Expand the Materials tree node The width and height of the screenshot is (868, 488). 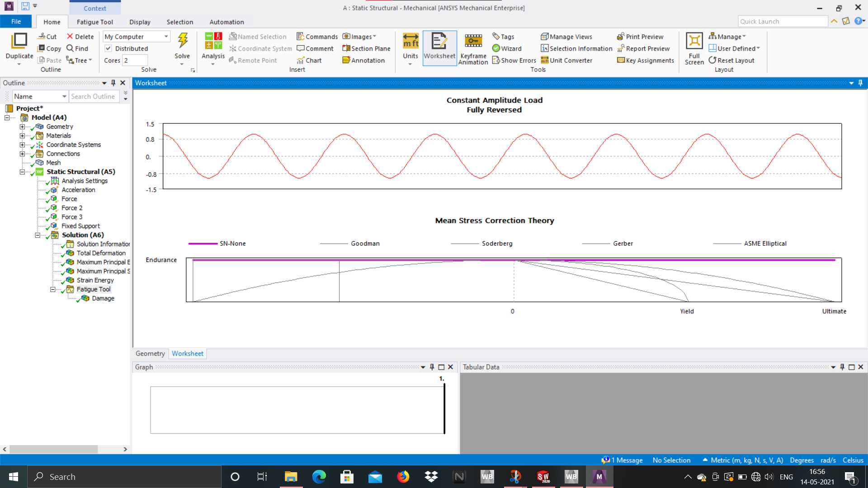22,136
